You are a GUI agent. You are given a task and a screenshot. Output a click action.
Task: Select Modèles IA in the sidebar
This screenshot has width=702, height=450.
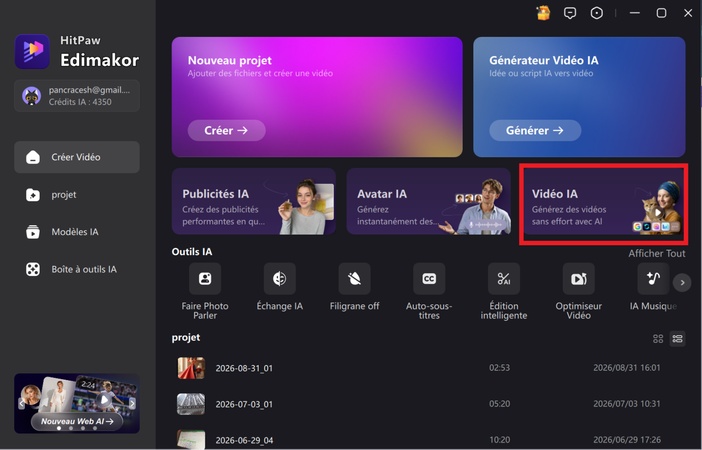(77, 232)
